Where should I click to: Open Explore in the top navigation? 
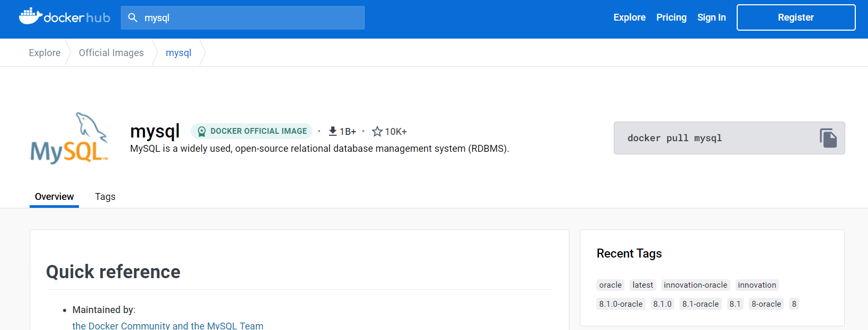click(x=629, y=17)
